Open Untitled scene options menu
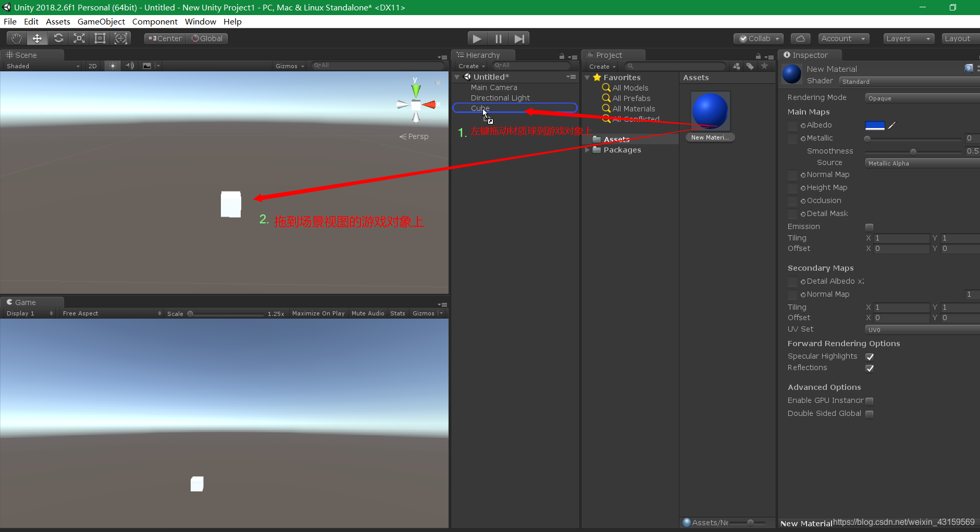The image size is (980, 532). pyautogui.click(x=571, y=77)
